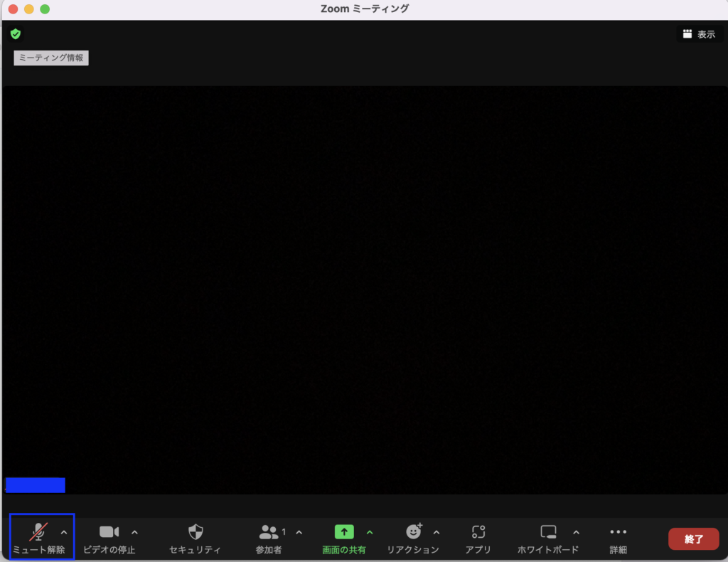Image resolution: width=728 pixels, height=562 pixels.
Task: Open the View (表示) menu
Action: coord(699,34)
